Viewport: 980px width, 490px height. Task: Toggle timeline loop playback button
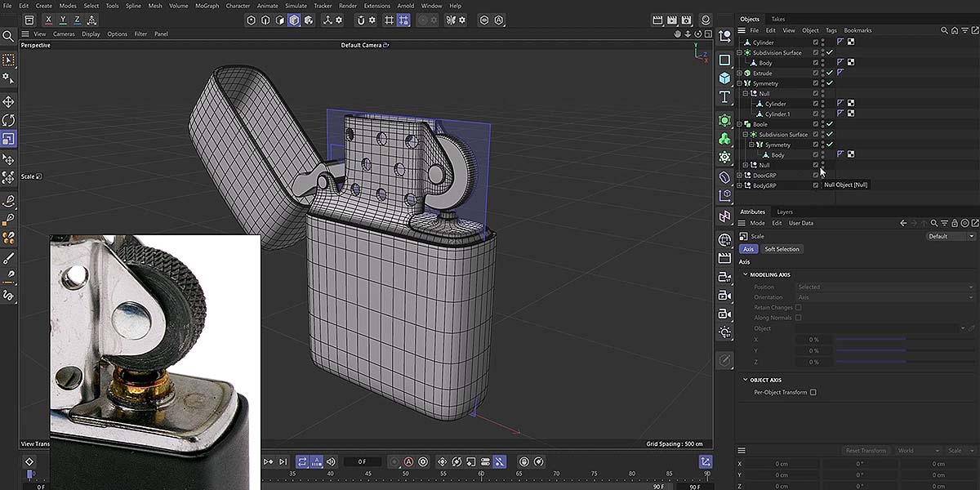pyautogui.click(x=302, y=462)
